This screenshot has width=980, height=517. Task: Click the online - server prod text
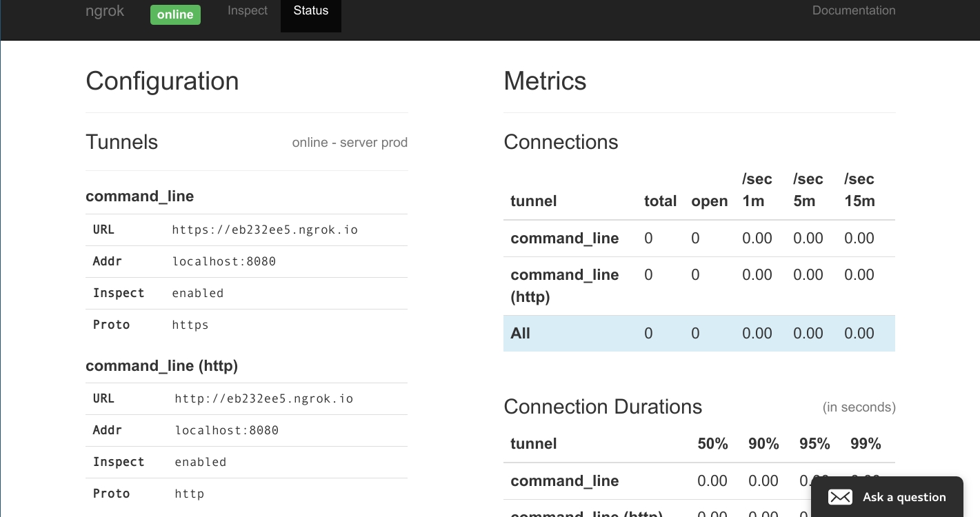(350, 142)
